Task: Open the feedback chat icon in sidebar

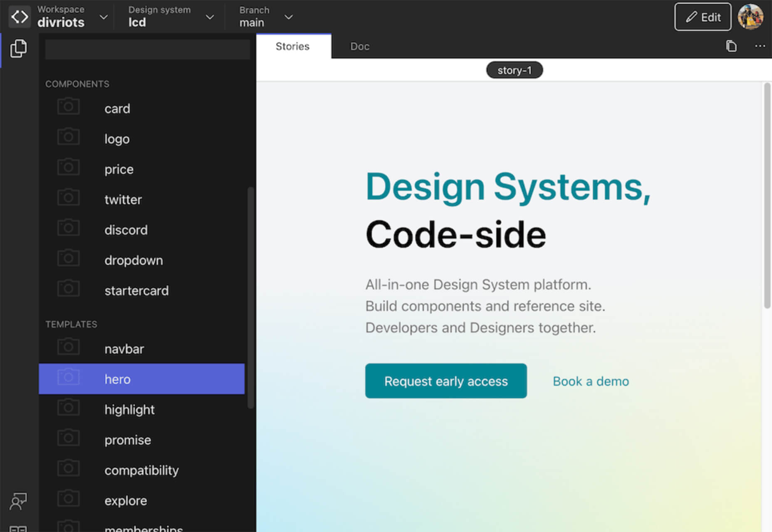Action: tap(18, 501)
